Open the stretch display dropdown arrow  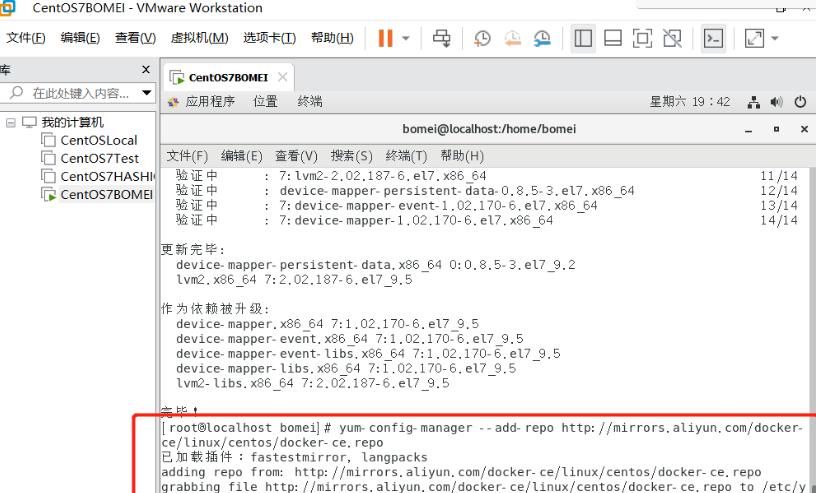pos(774,38)
